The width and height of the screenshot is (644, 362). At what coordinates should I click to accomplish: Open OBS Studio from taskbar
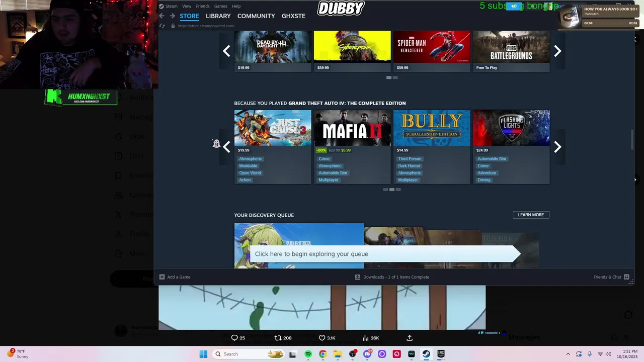(x=352, y=354)
